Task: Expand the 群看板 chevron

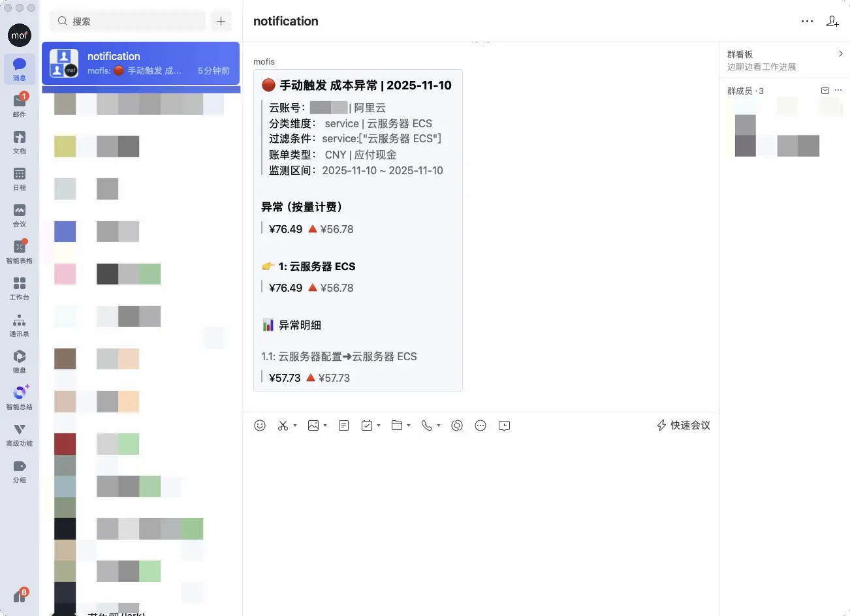Action: pyautogui.click(x=840, y=54)
